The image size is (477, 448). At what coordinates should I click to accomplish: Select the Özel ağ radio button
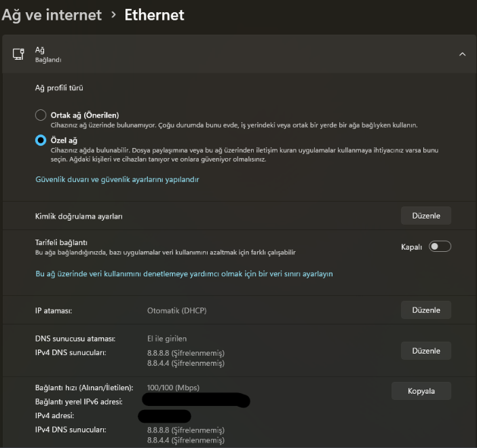(41, 141)
